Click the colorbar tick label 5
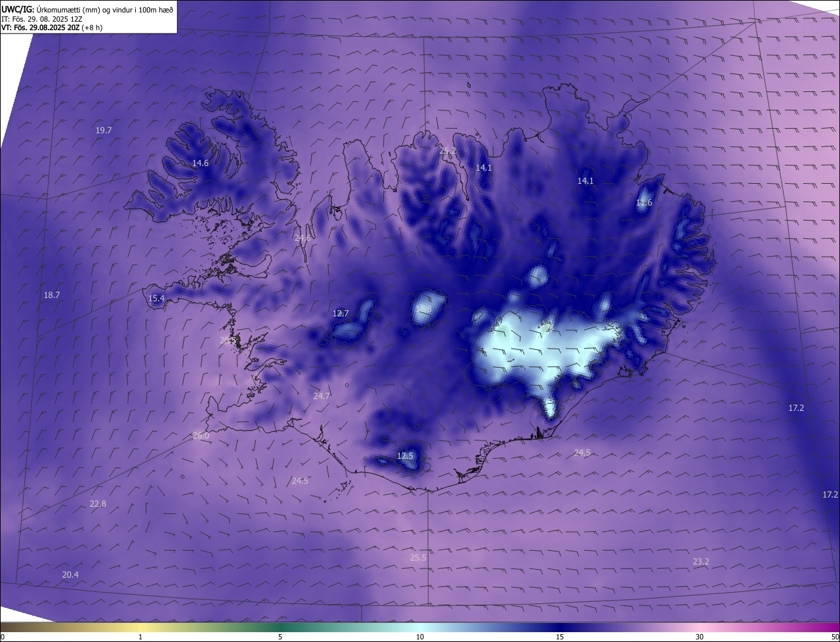Screen dimensions: 840x642 280,637
